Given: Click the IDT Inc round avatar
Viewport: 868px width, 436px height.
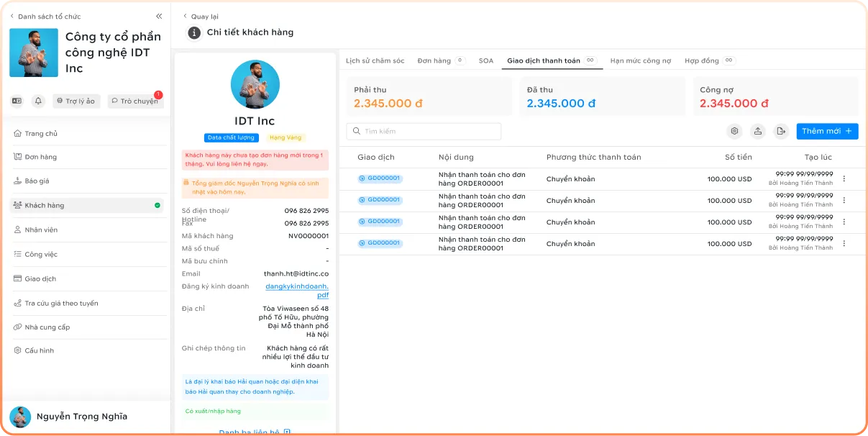Looking at the screenshot, I should pos(255,84).
